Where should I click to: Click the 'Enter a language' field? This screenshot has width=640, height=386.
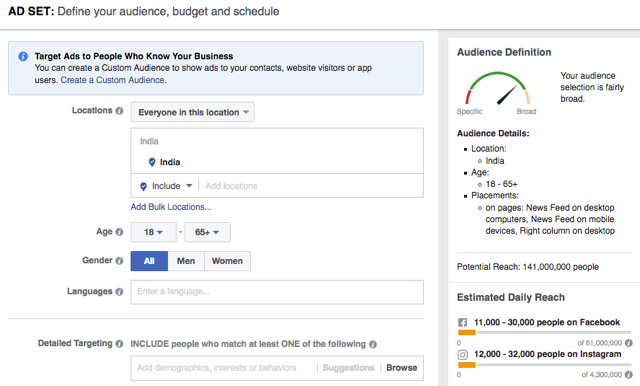tap(277, 292)
